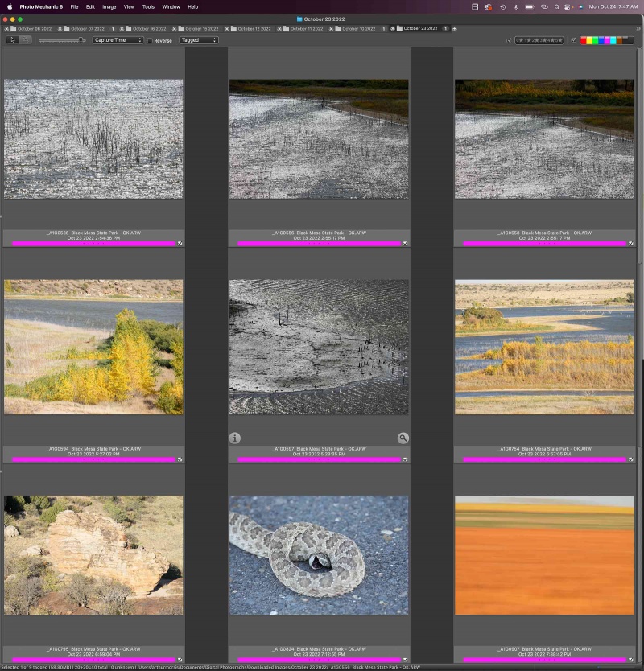Screen dimensions: 644x671
Task: Open the Apple menu
Action: coord(10,7)
